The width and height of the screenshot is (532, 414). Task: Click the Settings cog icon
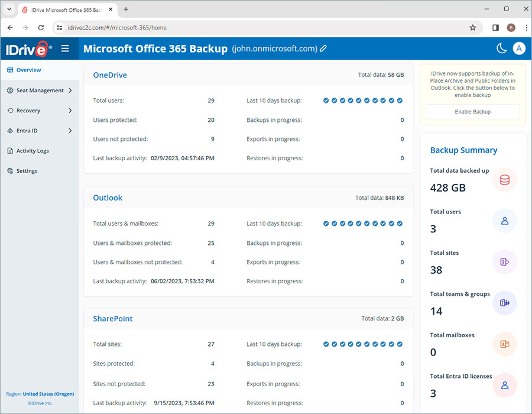[x=10, y=171]
